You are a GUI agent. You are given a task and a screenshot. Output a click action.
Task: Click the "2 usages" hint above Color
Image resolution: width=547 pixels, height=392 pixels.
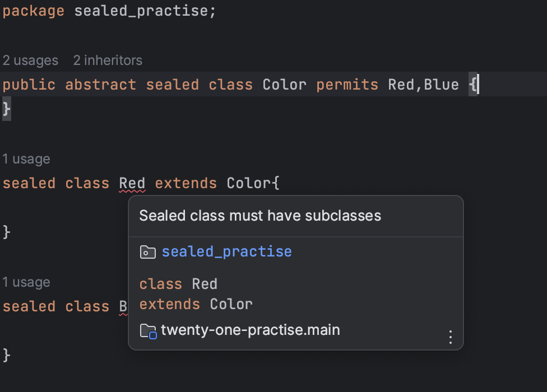(30, 60)
